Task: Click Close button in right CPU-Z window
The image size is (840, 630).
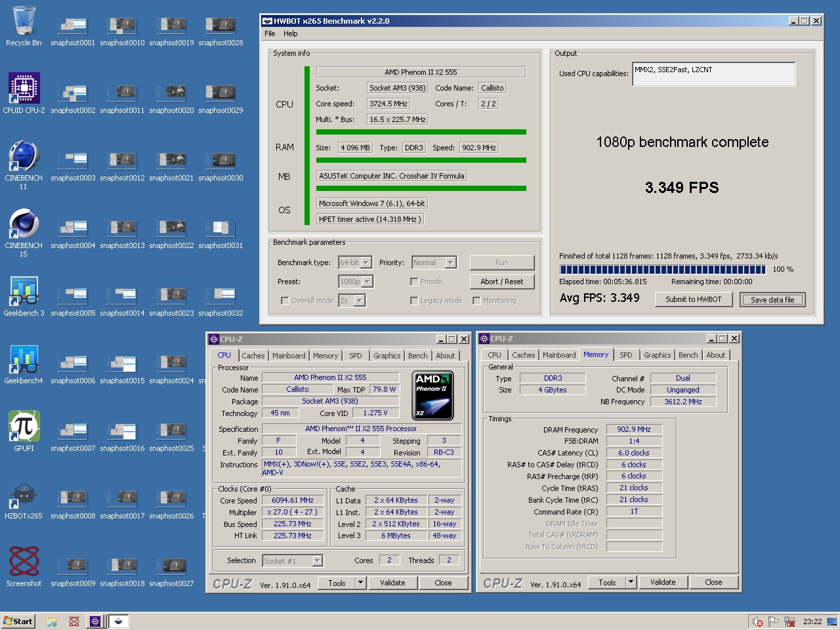Action: [713, 582]
